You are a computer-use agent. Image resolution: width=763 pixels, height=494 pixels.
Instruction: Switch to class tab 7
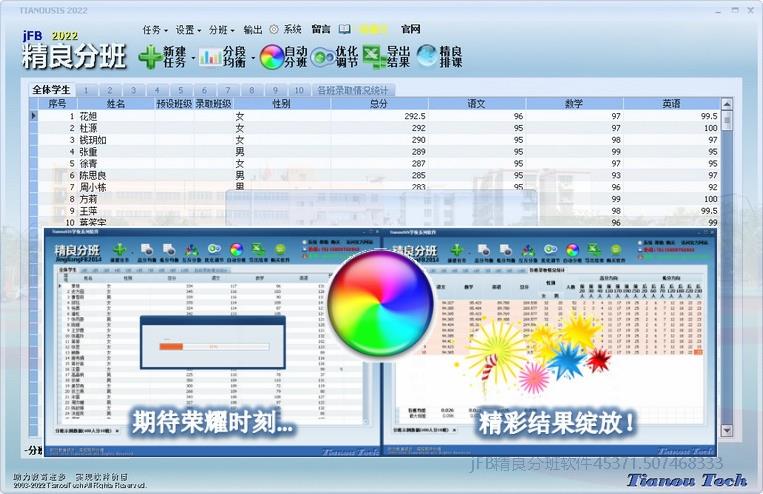(x=228, y=90)
